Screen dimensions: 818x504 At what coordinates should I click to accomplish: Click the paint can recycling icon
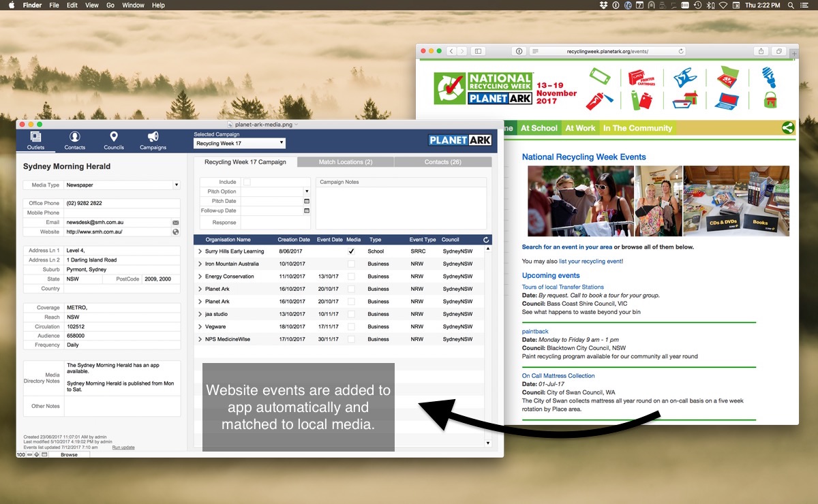click(x=770, y=100)
